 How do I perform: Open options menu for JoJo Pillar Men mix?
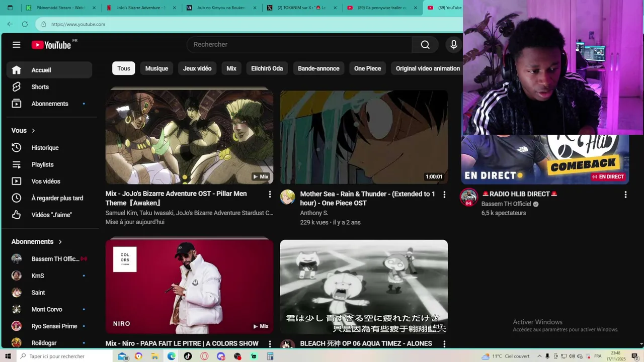[x=270, y=194]
